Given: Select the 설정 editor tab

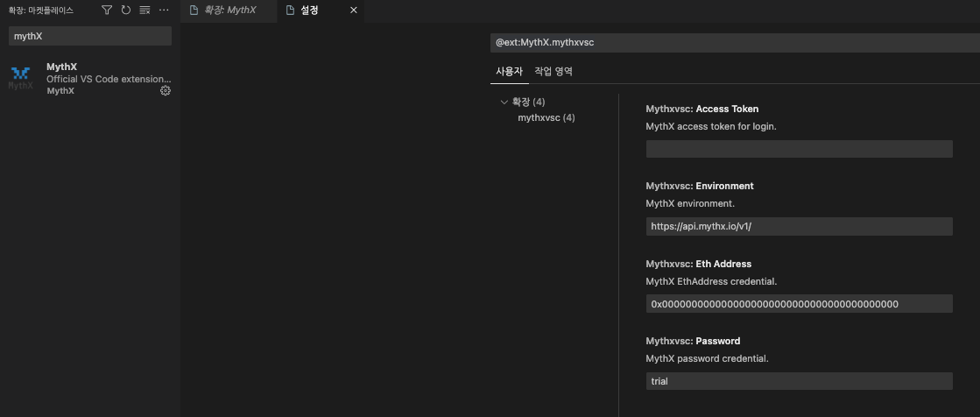Looking at the screenshot, I should click(x=320, y=11).
